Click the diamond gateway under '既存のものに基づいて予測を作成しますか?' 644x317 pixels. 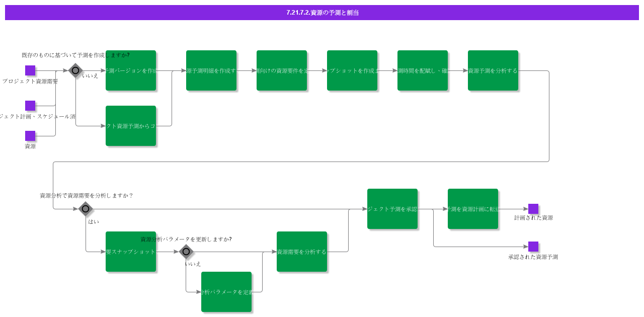tap(75, 70)
